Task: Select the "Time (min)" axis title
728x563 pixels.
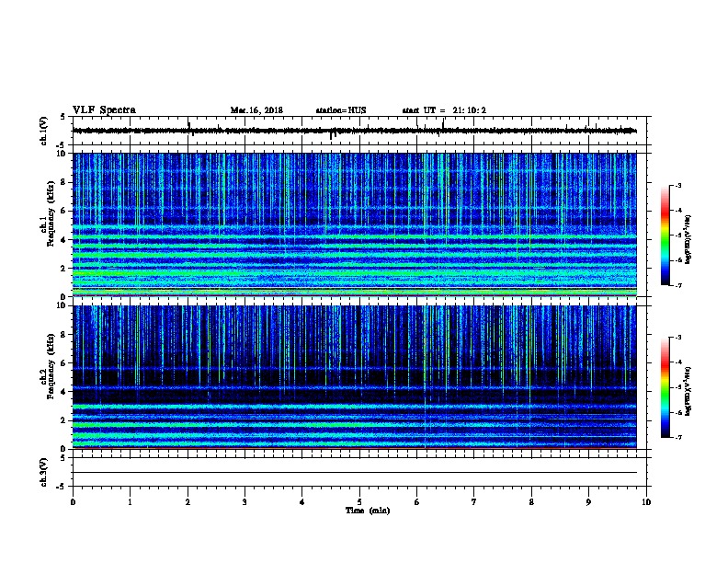Action: tap(368, 511)
